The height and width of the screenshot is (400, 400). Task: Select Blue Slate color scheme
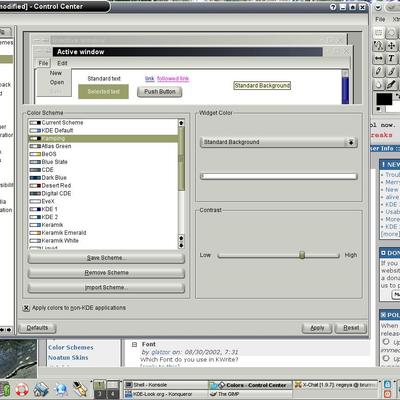click(x=103, y=162)
